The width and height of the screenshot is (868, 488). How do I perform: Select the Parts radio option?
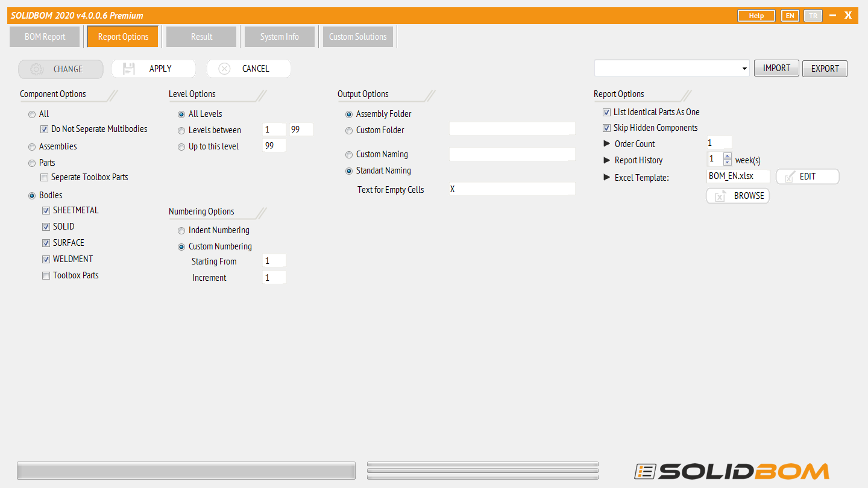click(32, 163)
